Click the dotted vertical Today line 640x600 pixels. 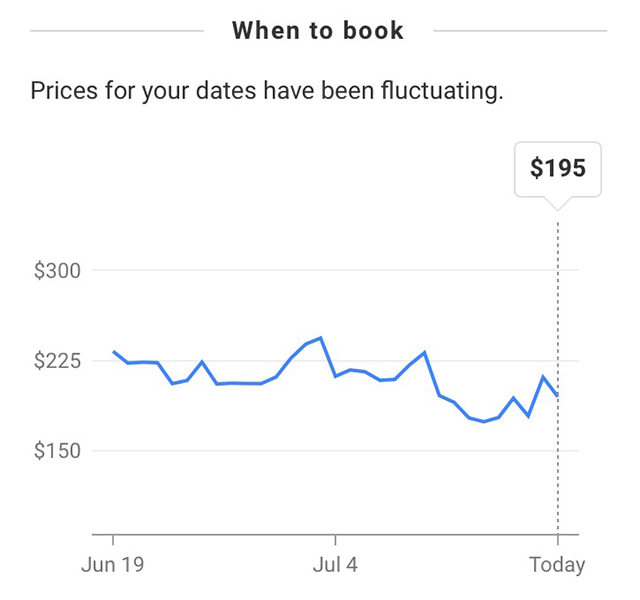tap(558, 378)
